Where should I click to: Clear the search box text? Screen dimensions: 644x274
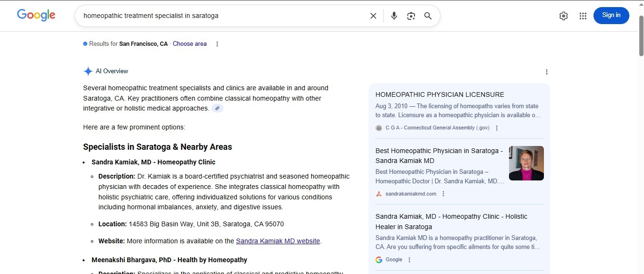(x=373, y=16)
